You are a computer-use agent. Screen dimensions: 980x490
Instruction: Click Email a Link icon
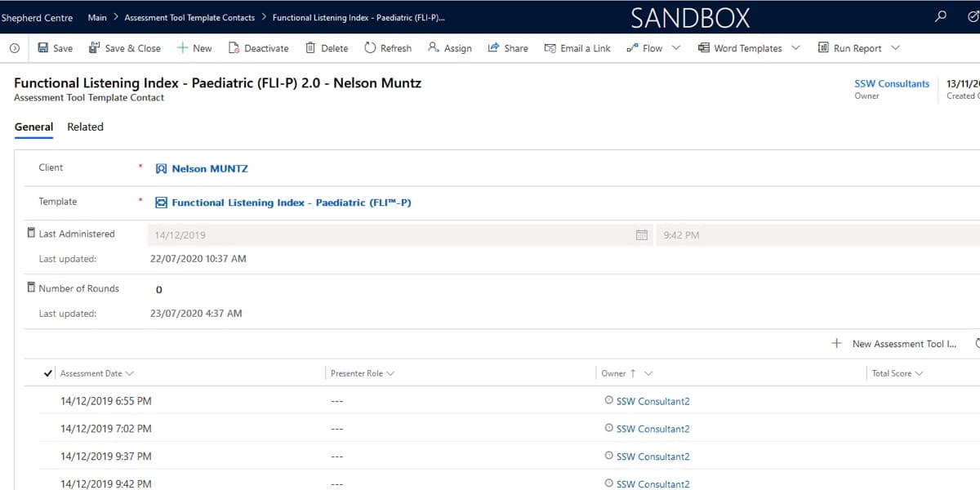point(550,48)
